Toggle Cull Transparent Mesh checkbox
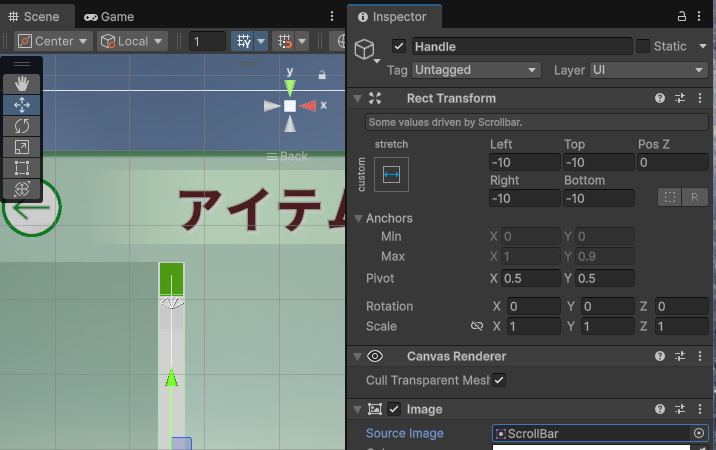The image size is (716, 450). coord(499,380)
